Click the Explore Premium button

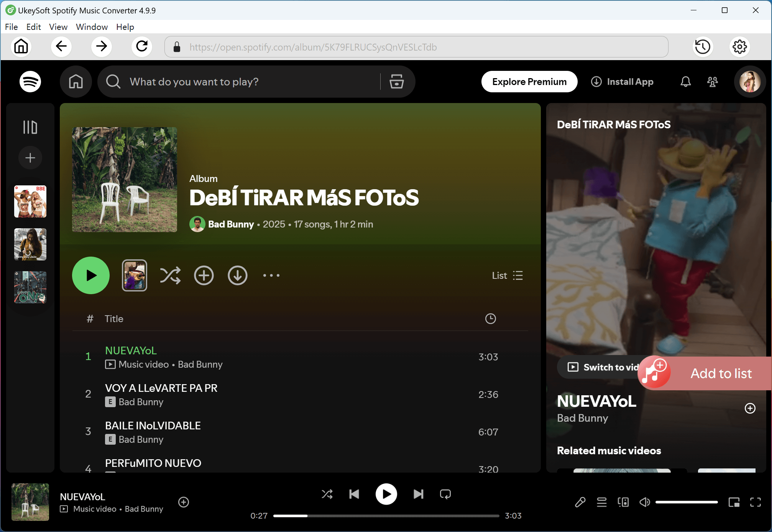click(x=529, y=82)
